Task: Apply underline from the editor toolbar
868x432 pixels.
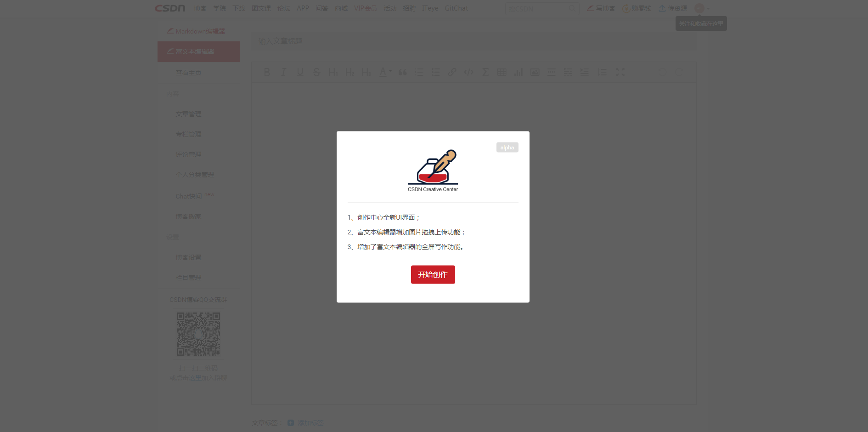Action: coord(300,72)
